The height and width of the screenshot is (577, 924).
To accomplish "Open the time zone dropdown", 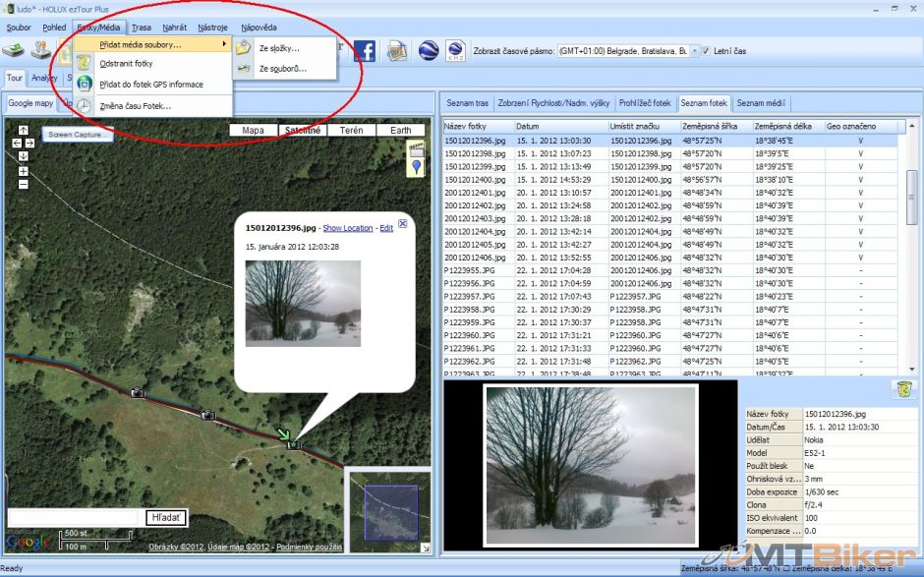I will coord(694,50).
